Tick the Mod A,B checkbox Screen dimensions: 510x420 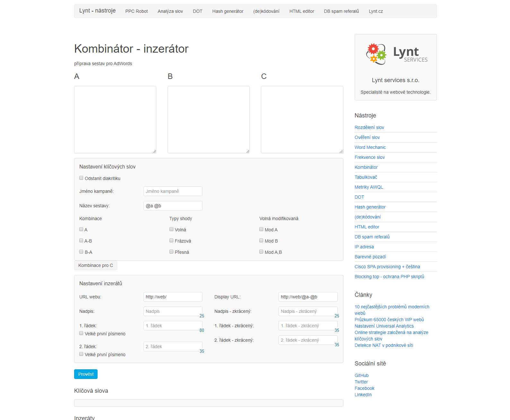(x=261, y=252)
